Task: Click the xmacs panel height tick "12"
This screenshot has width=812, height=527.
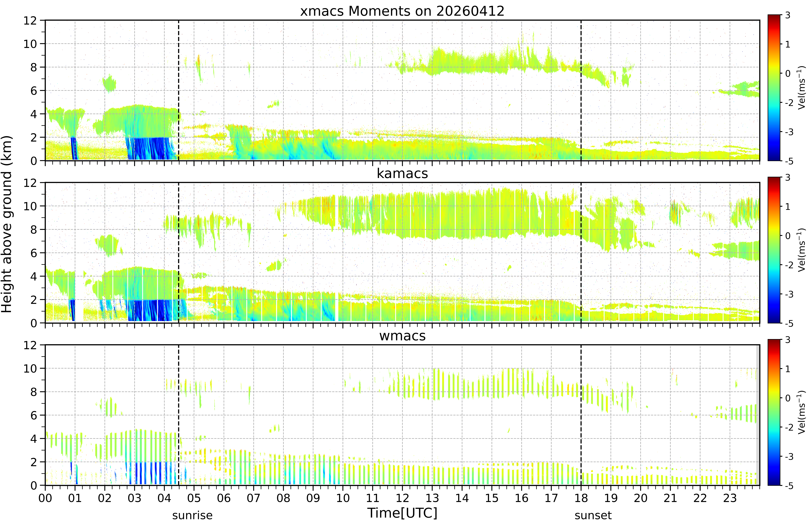Action: (x=30, y=20)
